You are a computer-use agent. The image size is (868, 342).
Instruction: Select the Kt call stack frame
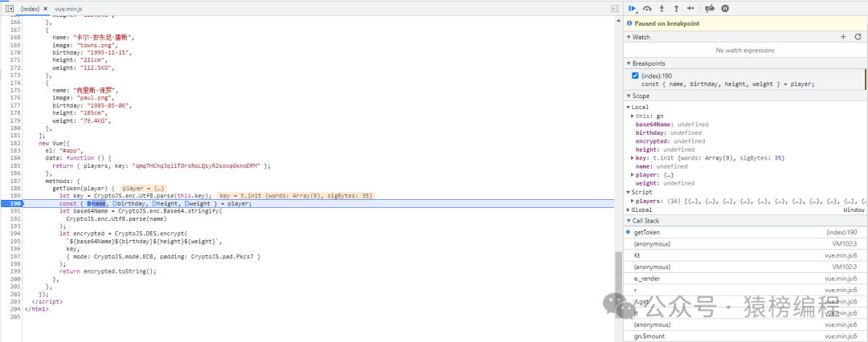(745, 255)
